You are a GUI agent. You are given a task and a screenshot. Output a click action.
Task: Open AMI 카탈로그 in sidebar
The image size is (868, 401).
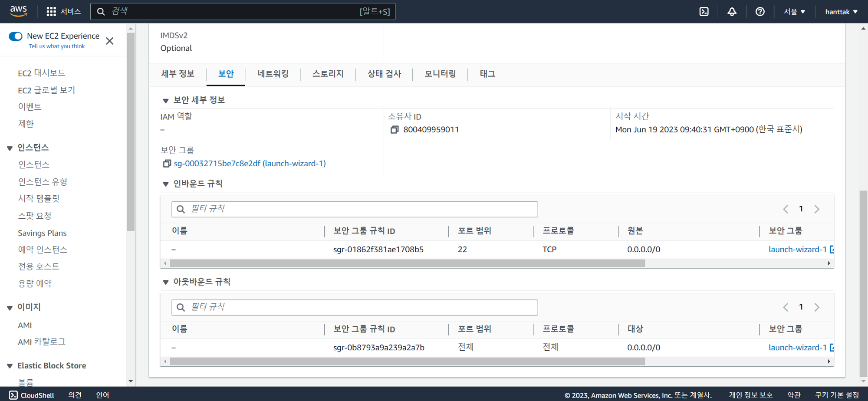(x=42, y=342)
